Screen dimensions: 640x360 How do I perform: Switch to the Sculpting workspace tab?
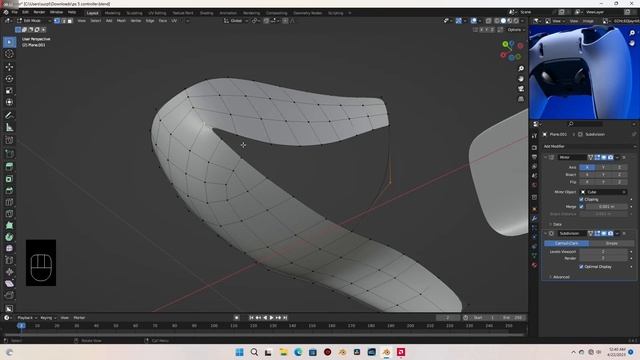pyautogui.click(x=134, y=13)
